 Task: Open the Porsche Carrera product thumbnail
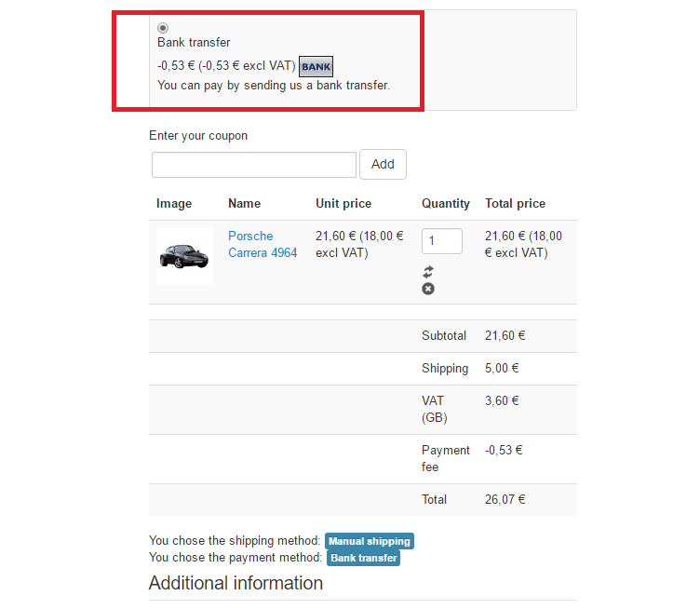click(x=184, y=256)
